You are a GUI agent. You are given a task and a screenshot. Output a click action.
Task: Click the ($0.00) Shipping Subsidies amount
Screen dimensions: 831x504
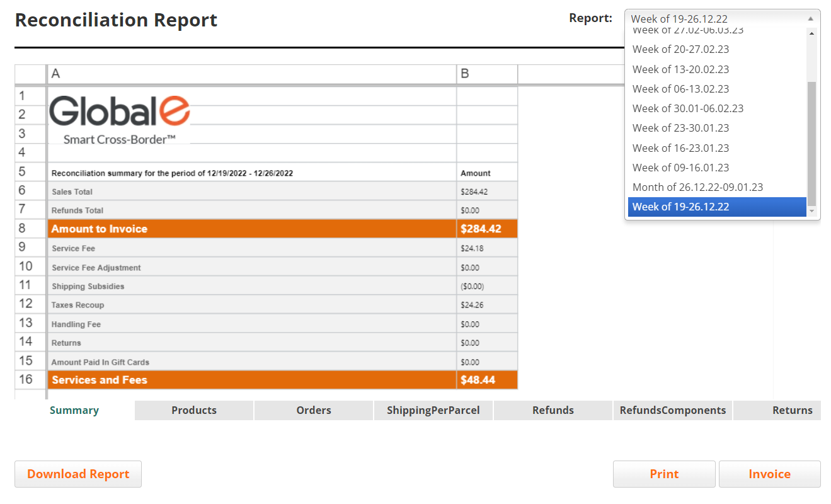tap(487, 286)
